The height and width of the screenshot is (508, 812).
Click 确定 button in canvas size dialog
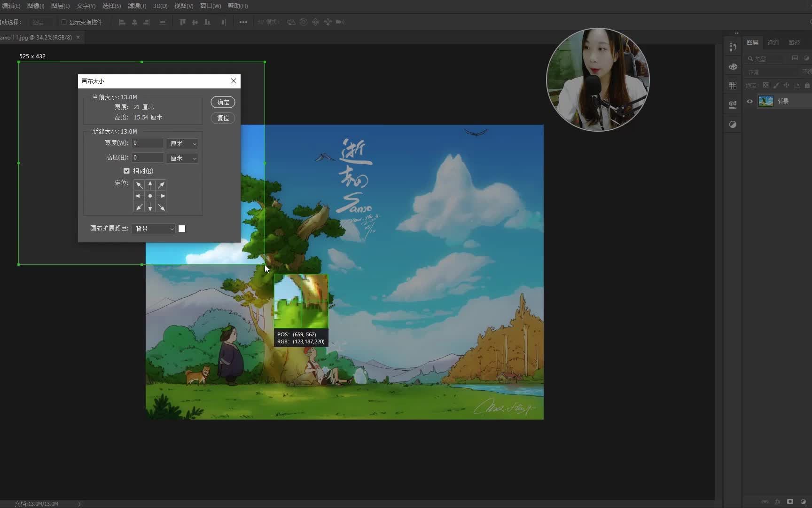pos(223,102)
